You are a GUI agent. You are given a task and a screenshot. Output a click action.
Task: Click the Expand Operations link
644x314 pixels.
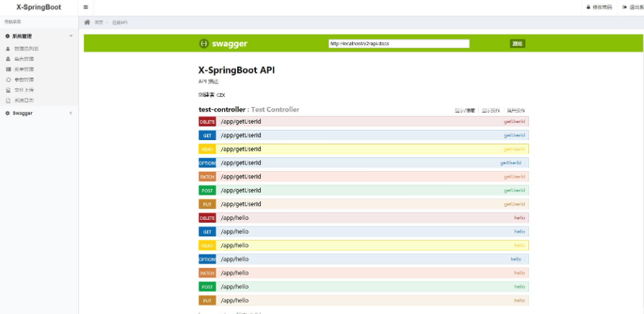pos(516,111)
